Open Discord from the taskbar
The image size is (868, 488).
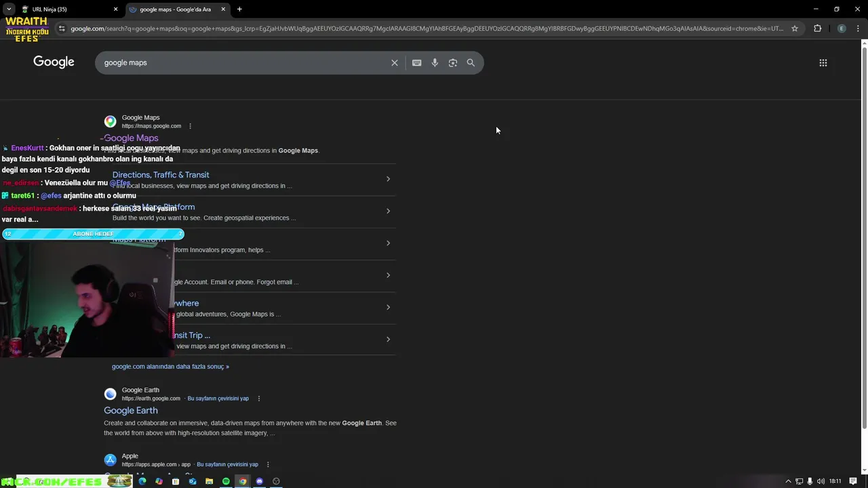pyautogui.click(x=259, y=481)
